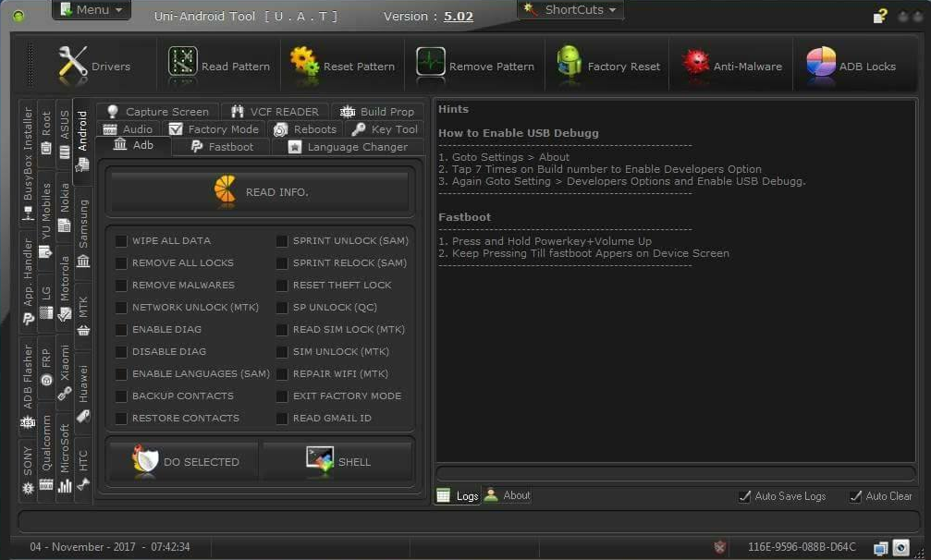Open Factory Mode tab
Screen dimensions: 931x560
[214, 129]
